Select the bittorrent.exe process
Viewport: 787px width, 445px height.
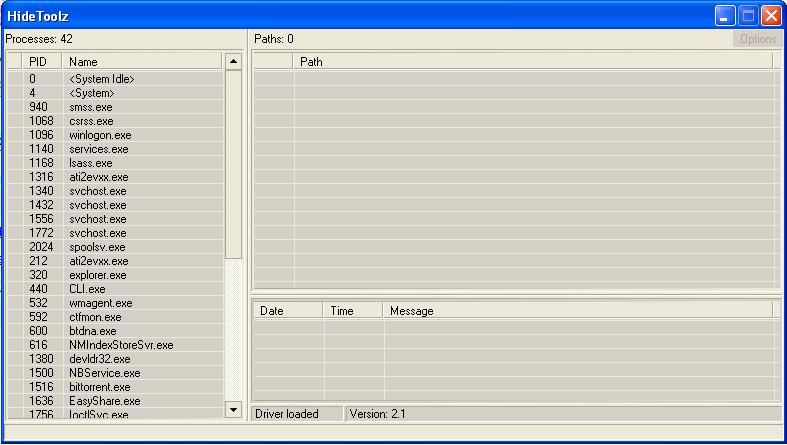coord(99,387)
